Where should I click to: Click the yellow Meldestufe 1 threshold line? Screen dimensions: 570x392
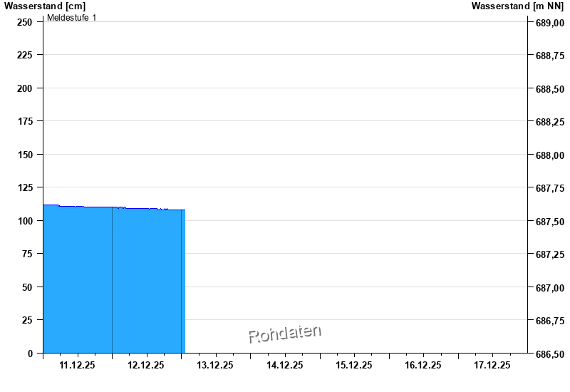click(x=286, y=22)
